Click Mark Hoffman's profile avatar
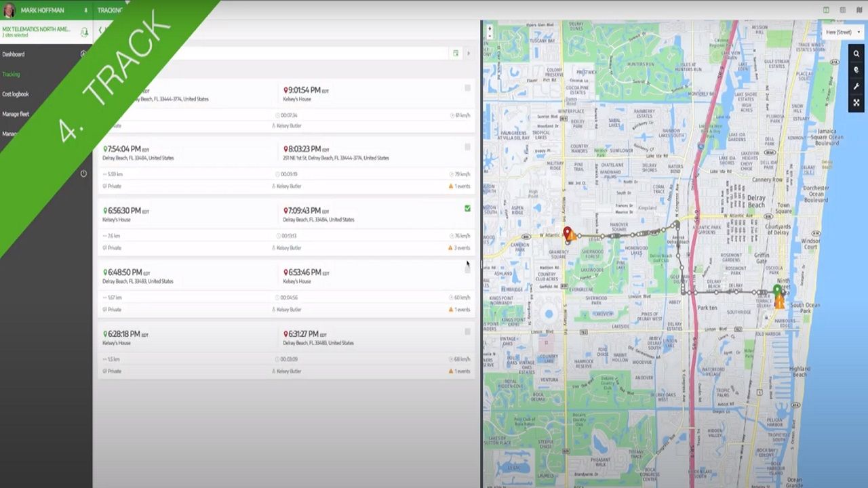The height and width of the screenshot is (488, 868). point(9,10)
